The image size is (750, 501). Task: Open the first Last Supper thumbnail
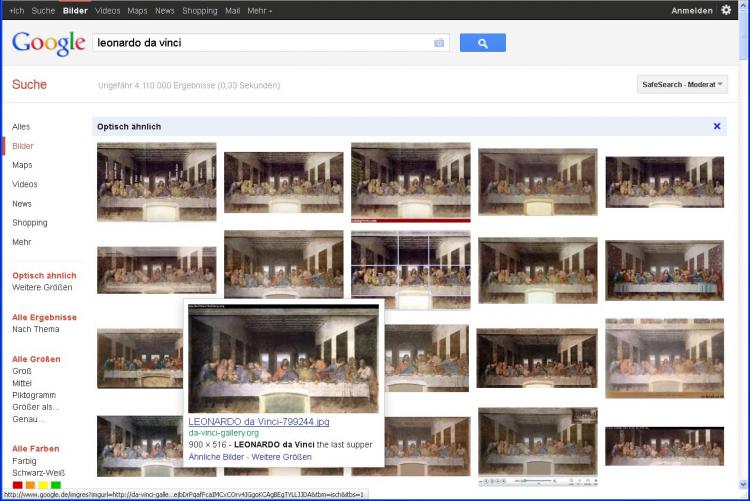tap(156, 182)
